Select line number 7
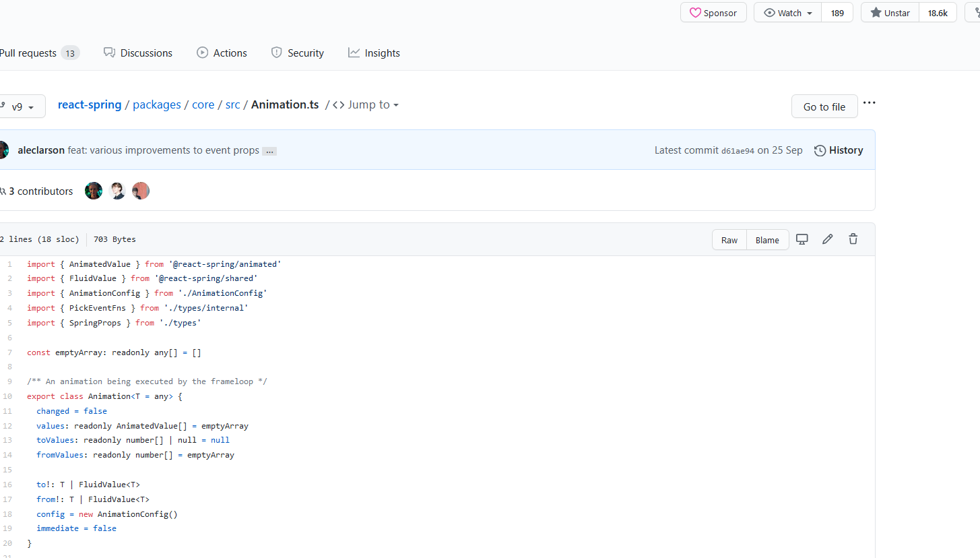Image resolution: width=980 pixels, height=558 pixels. pos(9,352)
